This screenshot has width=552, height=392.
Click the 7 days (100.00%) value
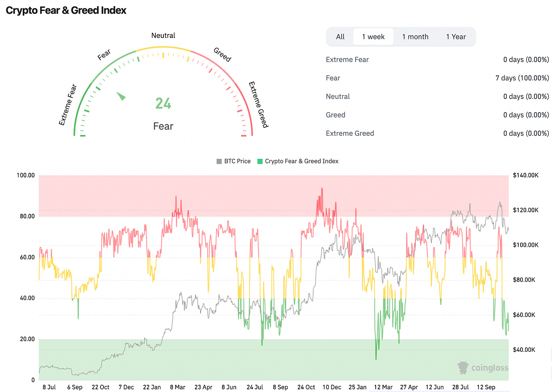click(x=522, y=78)
